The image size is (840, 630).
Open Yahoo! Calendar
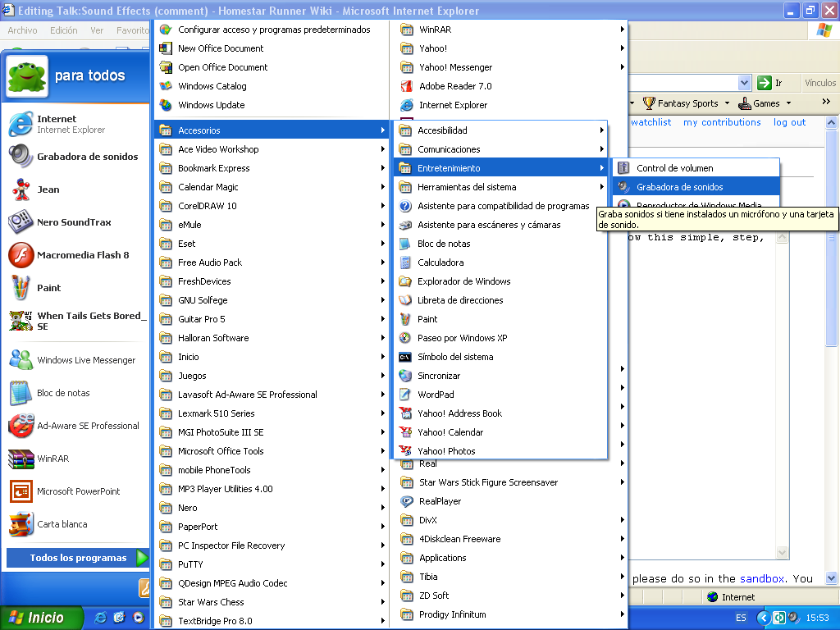pos(500,432)
